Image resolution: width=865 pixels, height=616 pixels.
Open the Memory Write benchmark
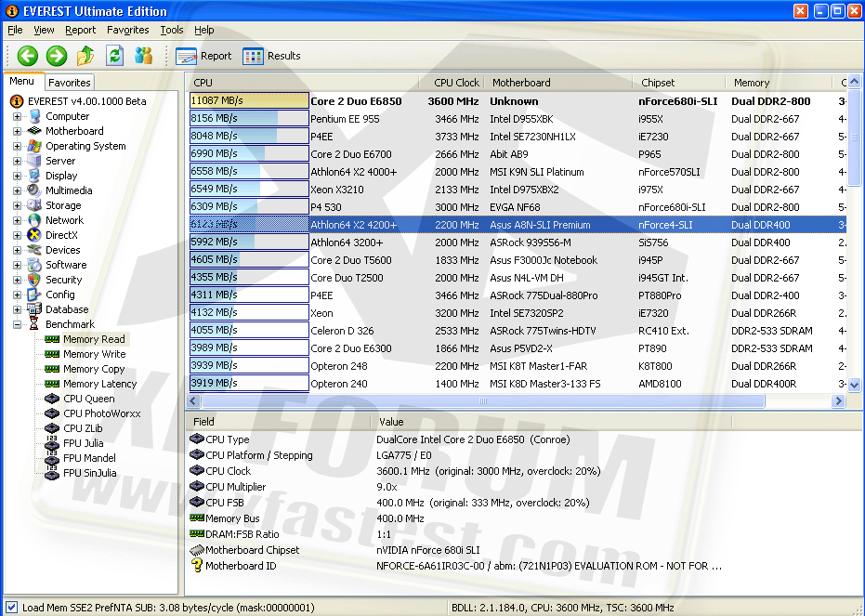point(95,354)
